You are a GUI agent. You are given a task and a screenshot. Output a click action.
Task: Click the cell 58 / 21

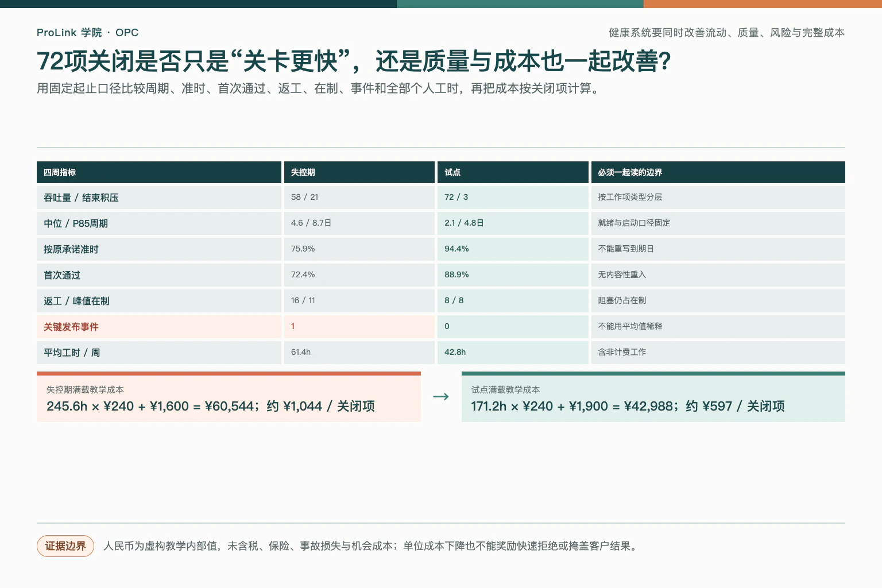click(359, 198)
